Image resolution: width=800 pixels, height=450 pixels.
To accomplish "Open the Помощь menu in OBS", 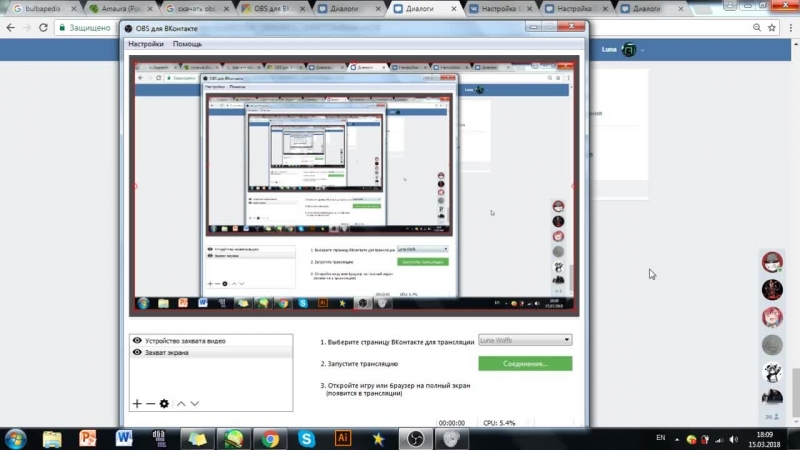I will (x=187, y=44).
